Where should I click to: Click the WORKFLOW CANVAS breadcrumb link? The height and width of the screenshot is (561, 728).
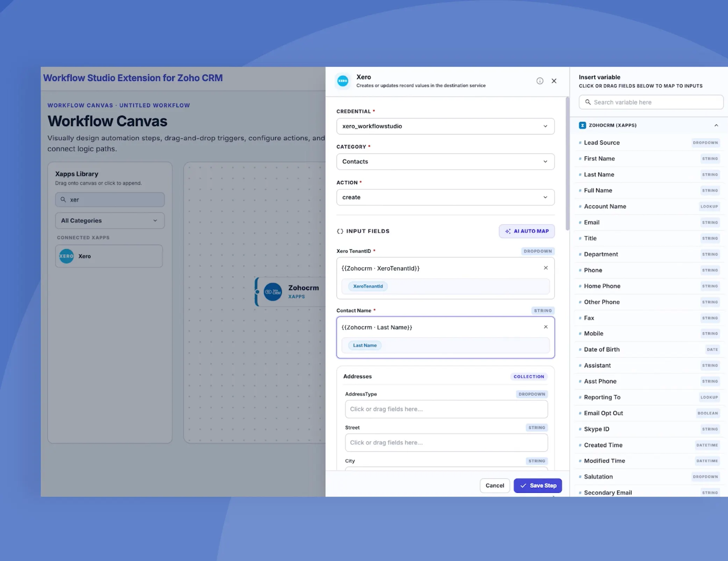pyautogui.click(x=80, y=105)
